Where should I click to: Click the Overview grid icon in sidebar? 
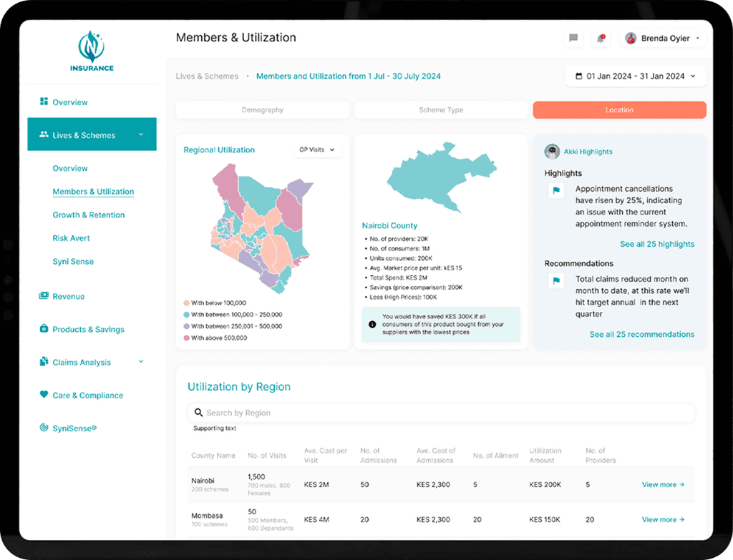pos(44,102)
